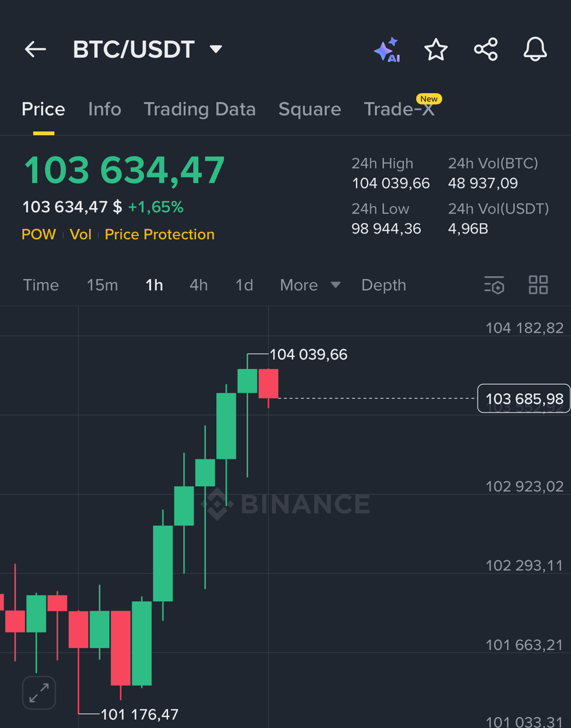Tap the large green price 103 634,47
This screenshot has width=571, height=728.
click(124, 170)
